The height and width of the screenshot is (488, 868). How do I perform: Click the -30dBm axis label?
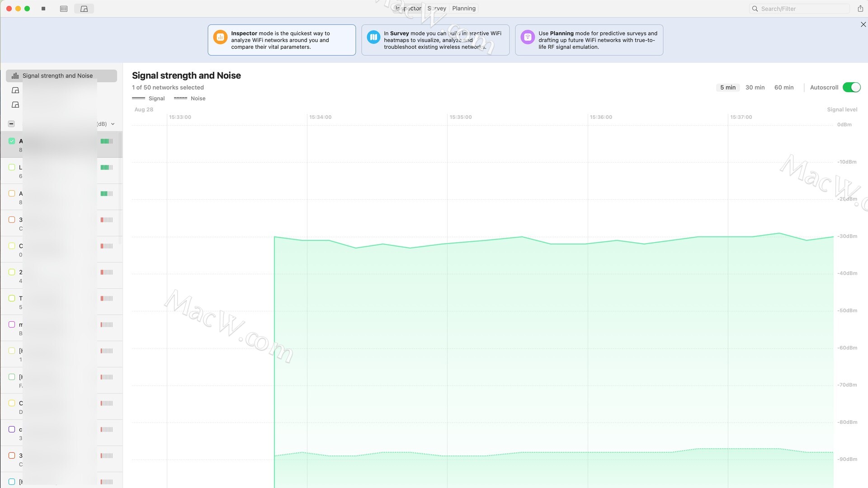tap(847, 236)
